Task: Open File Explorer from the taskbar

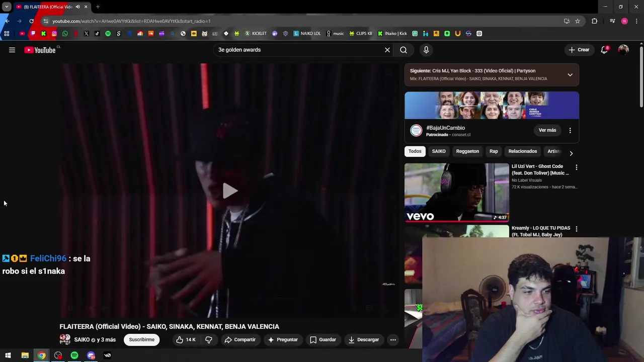Action: 25,355
